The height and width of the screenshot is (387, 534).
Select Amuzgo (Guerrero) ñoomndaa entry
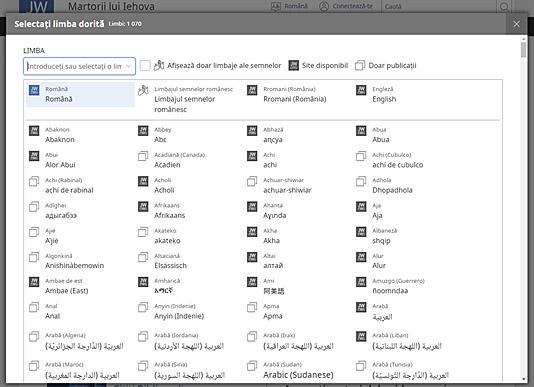(407, 286)
